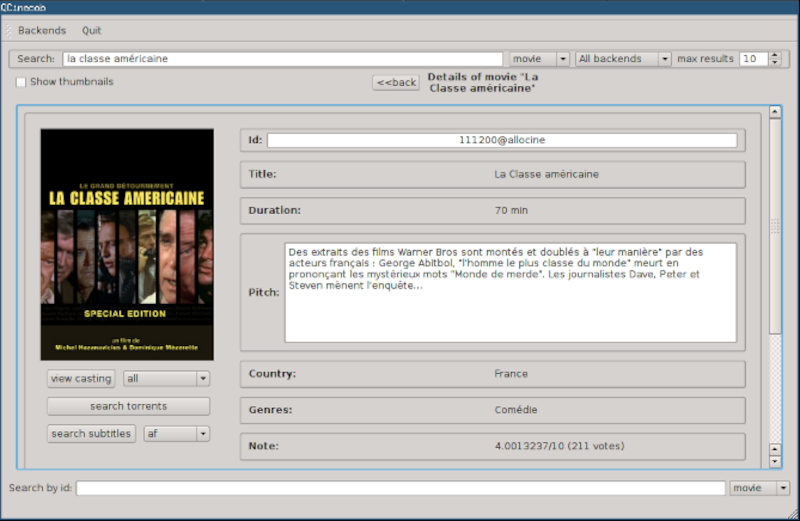Click the Id field showing 111200@allocine
800x521 pixels.
pos(502,141)
